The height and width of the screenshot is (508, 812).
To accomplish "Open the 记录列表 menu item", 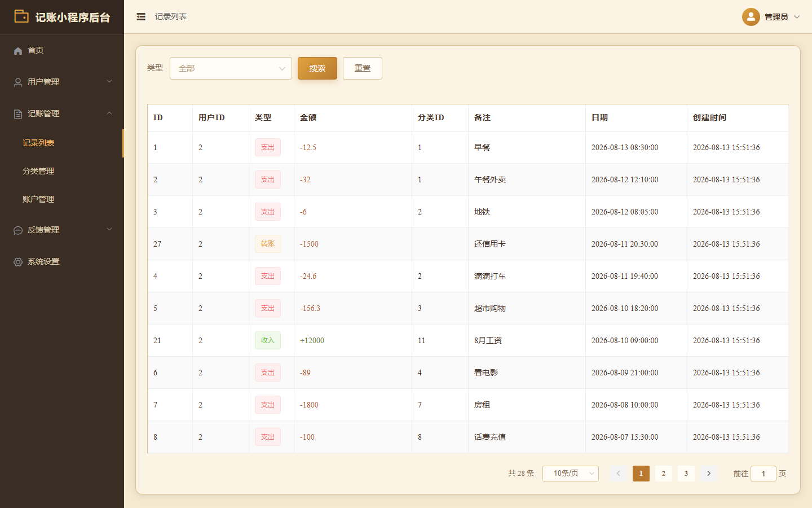I will coord(62,143).
